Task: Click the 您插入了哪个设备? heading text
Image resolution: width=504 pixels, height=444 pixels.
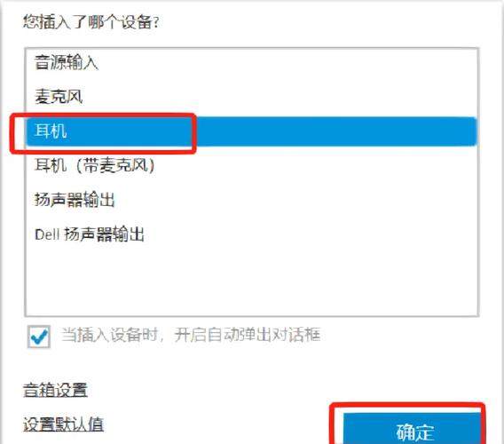Action: pos(91,22)
